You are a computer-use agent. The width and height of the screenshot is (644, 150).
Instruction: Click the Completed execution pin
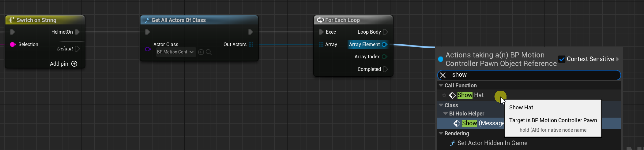[x=385, y=69]
